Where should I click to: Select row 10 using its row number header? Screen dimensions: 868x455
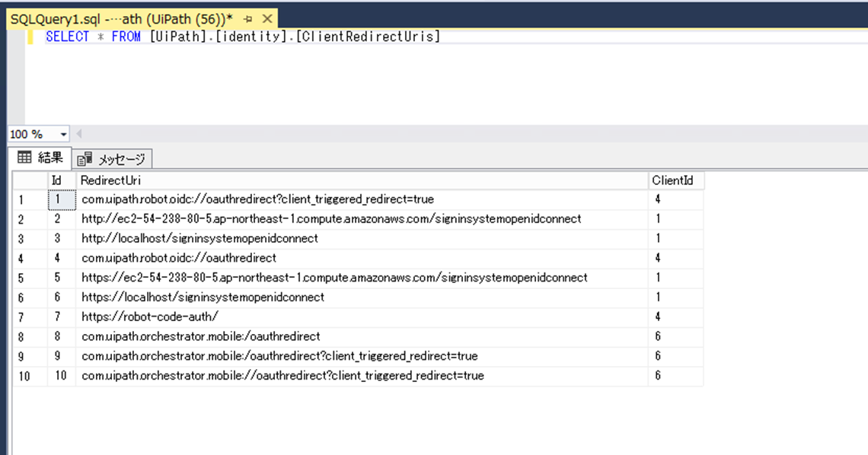pos(24,375)
